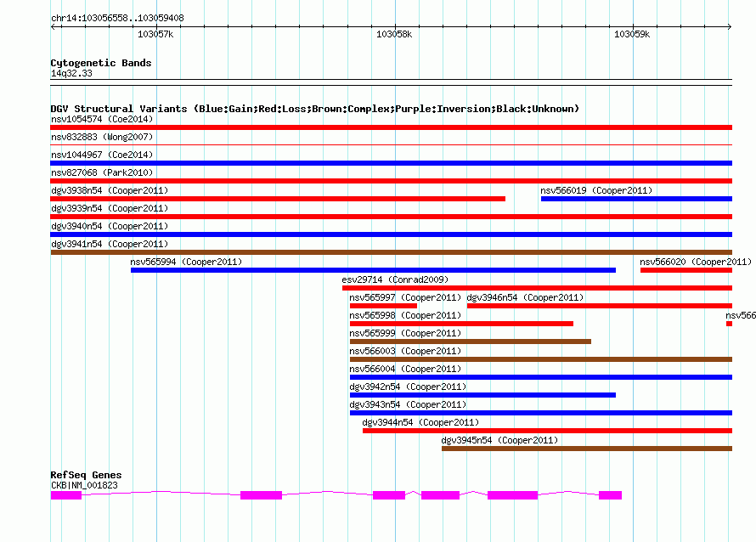
Task: Click the chr14:103056558..103059408 region label
Action: [x=117, y=18]
